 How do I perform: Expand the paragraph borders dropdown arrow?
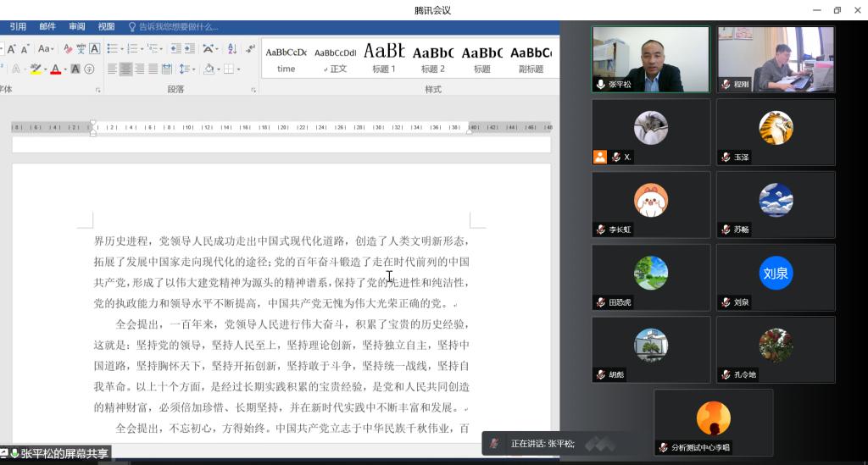click(x=238, y=69)
